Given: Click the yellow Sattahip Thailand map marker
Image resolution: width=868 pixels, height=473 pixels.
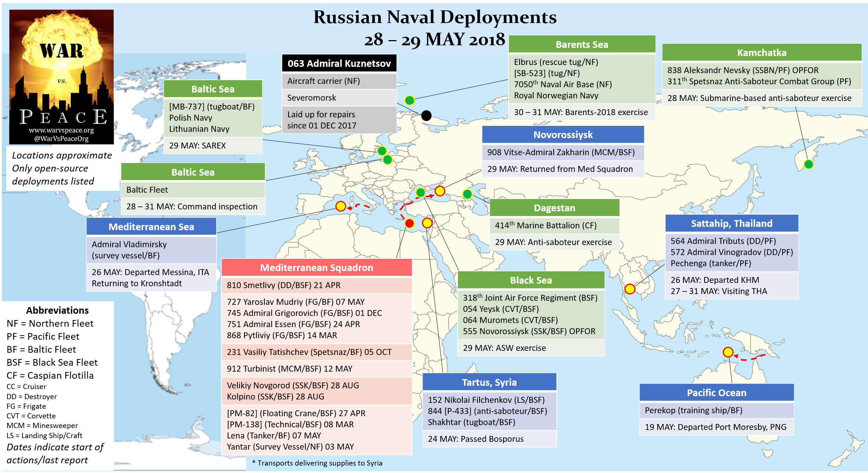Looking at the screenshot, I should pyautogui.click(x=630, y=289).
